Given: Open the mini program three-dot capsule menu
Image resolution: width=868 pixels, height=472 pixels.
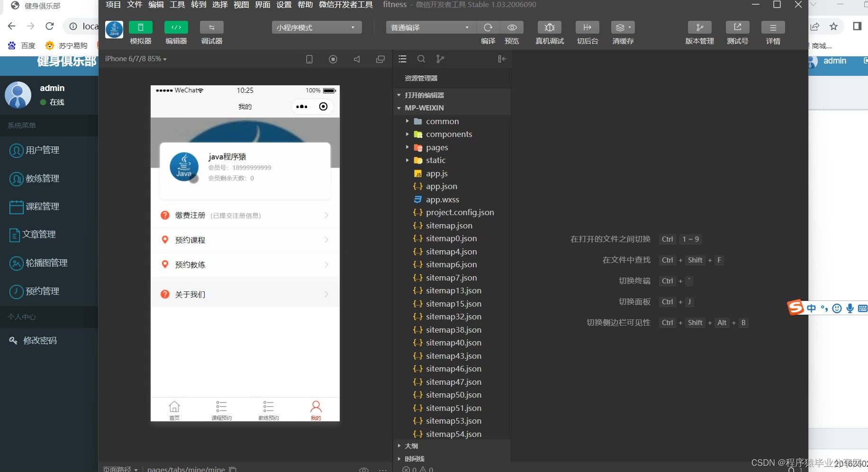Looking at the screenshot, I should tap(302, 107).
